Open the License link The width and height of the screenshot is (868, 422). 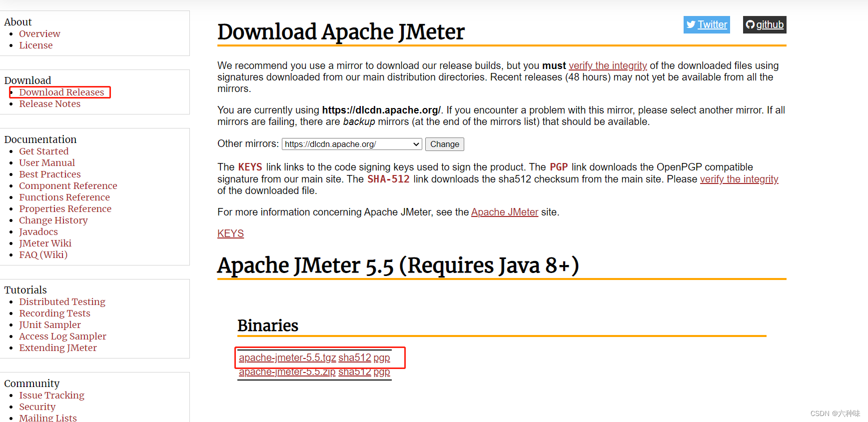(x=35, y=45)
